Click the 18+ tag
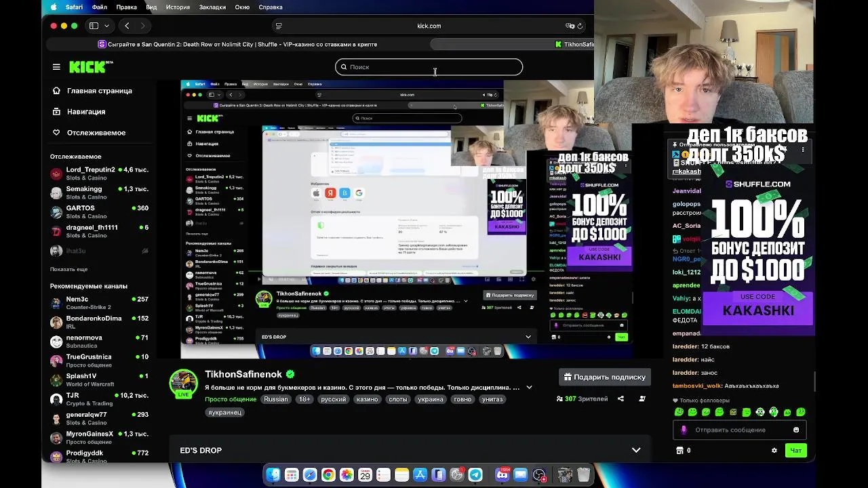Viewport: 868px width, 488px height. coord(304,399)
